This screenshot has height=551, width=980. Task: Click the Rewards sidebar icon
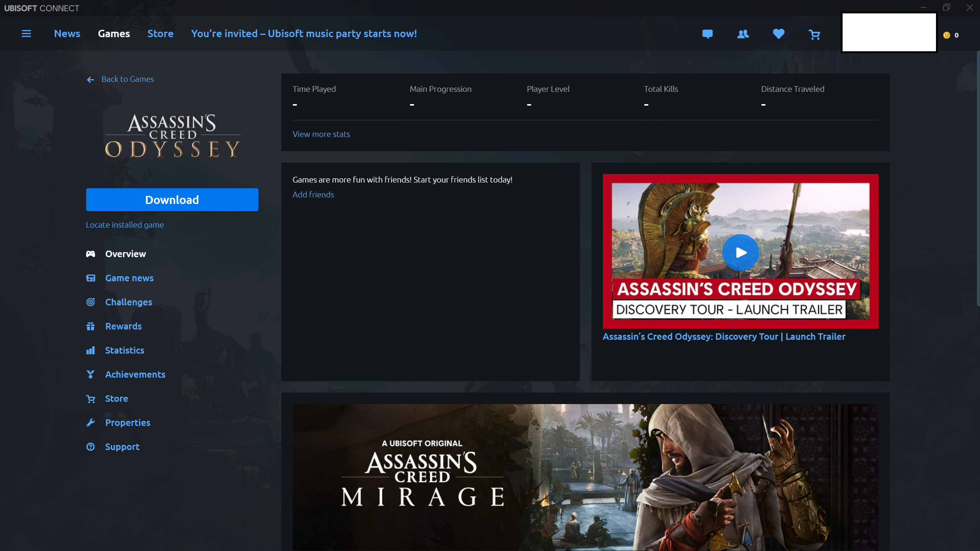click(90, 326)
